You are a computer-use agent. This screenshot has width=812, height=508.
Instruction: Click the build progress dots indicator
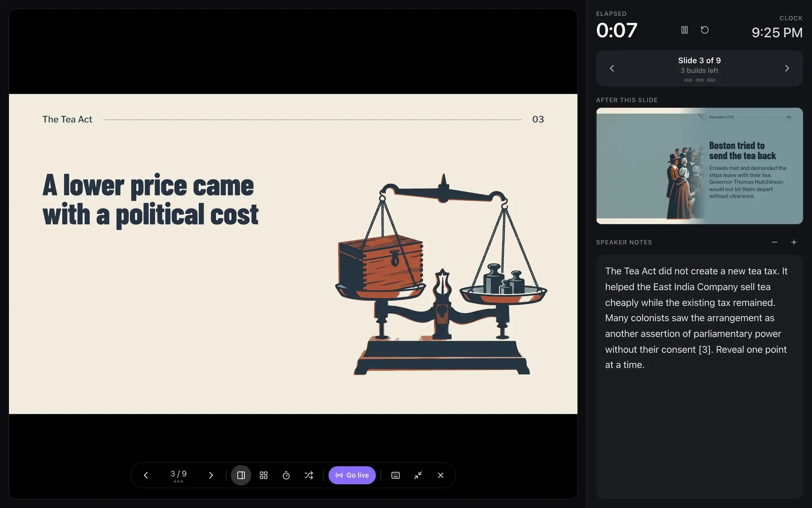point(700,80)
